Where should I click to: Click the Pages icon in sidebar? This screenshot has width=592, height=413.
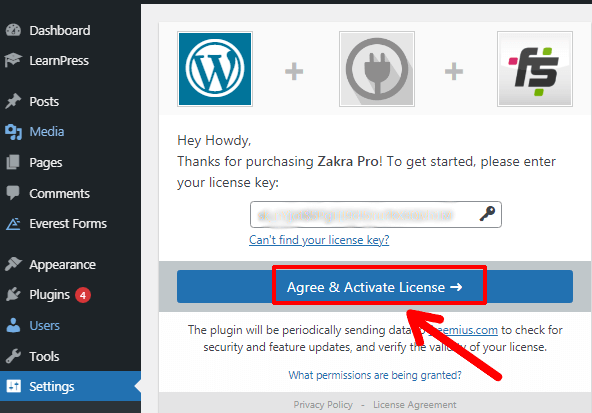click(13, 162)
